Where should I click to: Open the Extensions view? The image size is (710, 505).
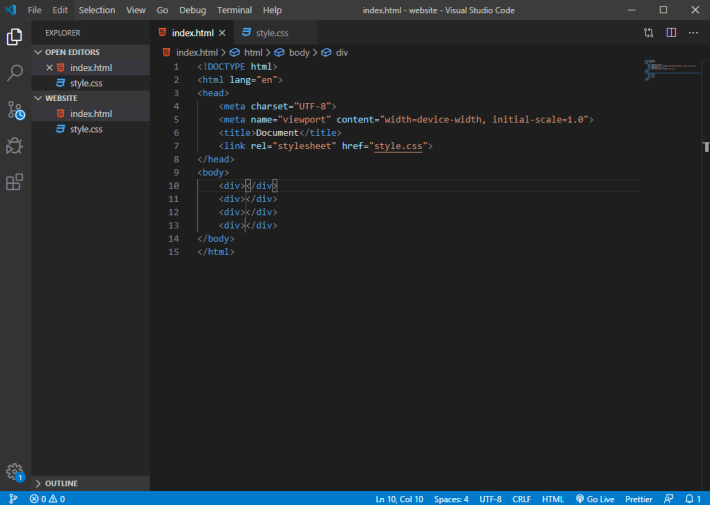click(x=14, y=182)
